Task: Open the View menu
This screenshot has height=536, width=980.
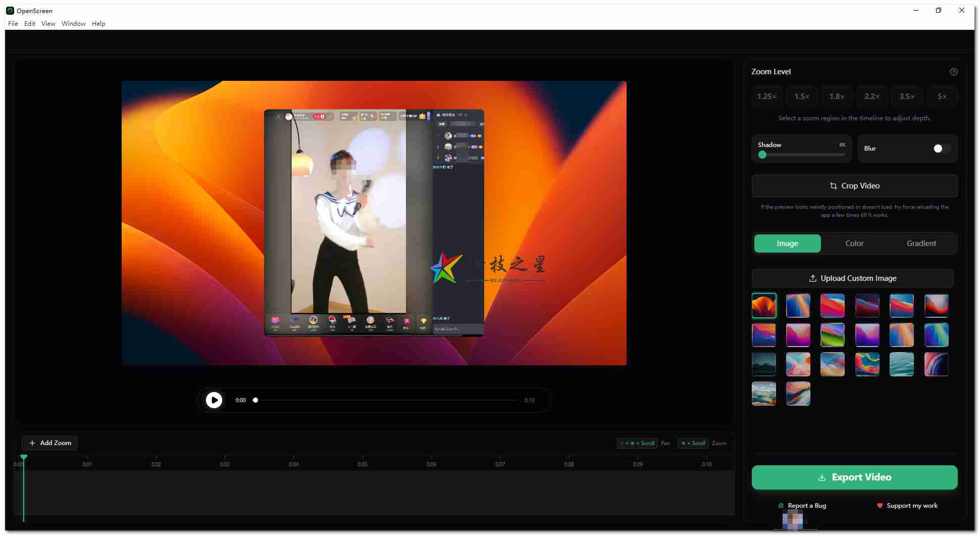Action: 48,23
